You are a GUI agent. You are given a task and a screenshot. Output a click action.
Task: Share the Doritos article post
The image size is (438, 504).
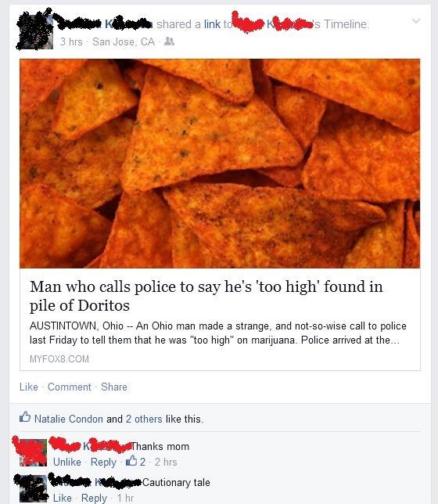click(x=114, y=387)
